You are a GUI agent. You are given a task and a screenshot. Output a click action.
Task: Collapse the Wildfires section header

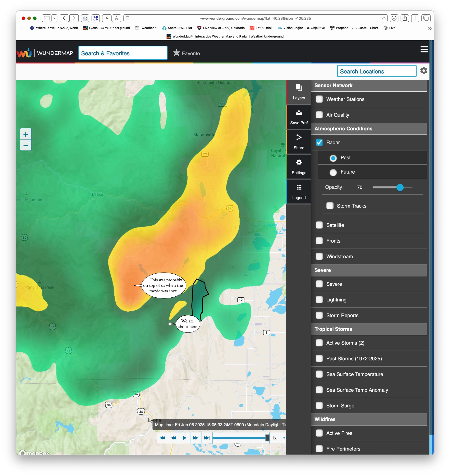369,419
